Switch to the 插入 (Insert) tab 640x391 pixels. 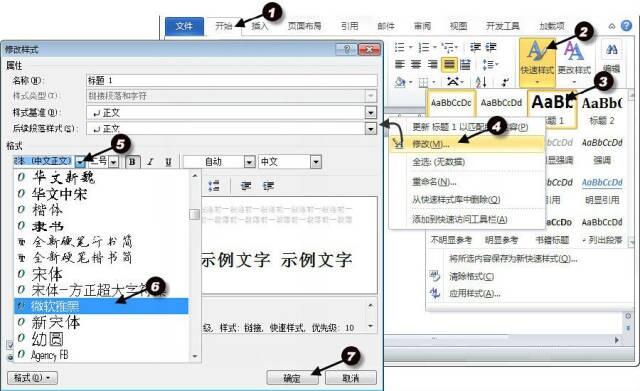[260, 27]
